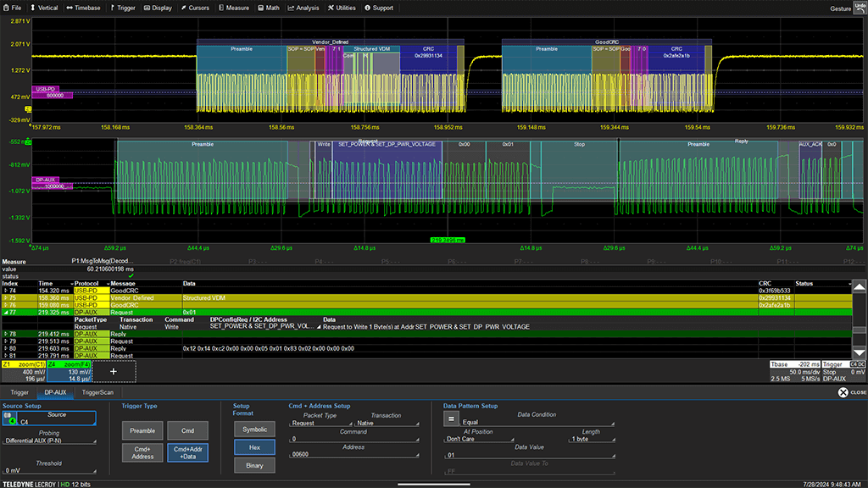Set trigger type to Preamble

(142, 430)
